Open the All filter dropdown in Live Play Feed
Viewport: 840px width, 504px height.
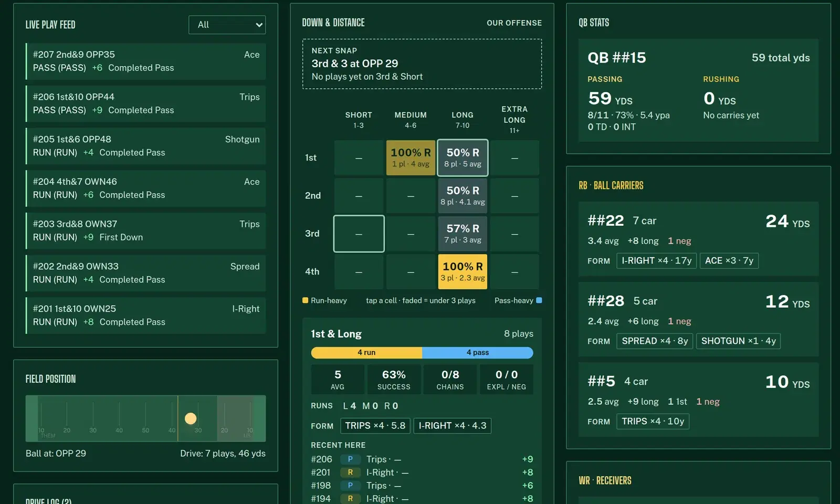tap(227, 25)
